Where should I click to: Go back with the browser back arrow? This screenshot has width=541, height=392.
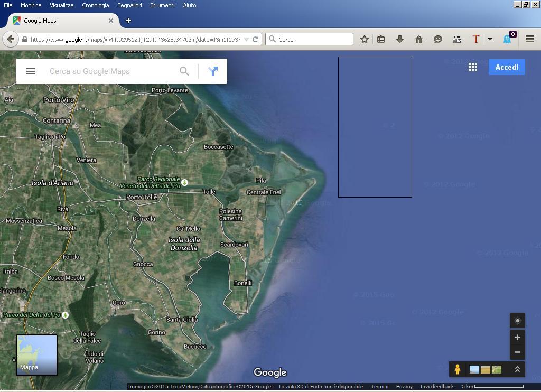point(11,39)
